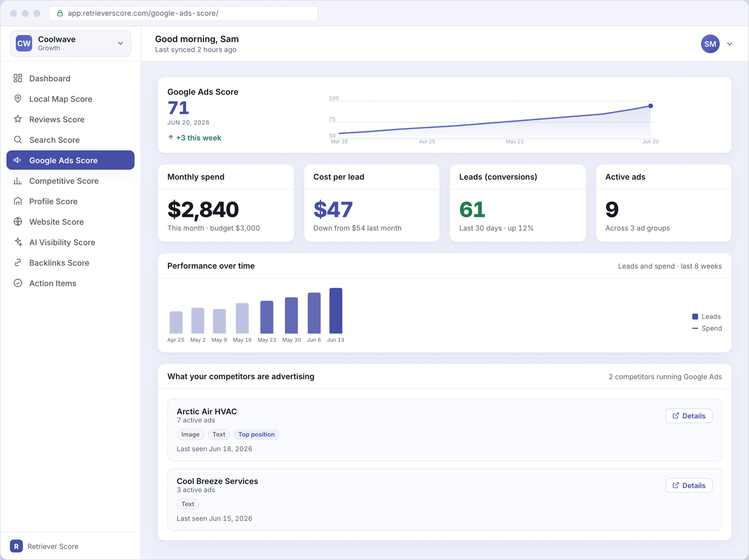Go to Profile Score
Viewport: 749px width, 560px height.
coord(70,201)
